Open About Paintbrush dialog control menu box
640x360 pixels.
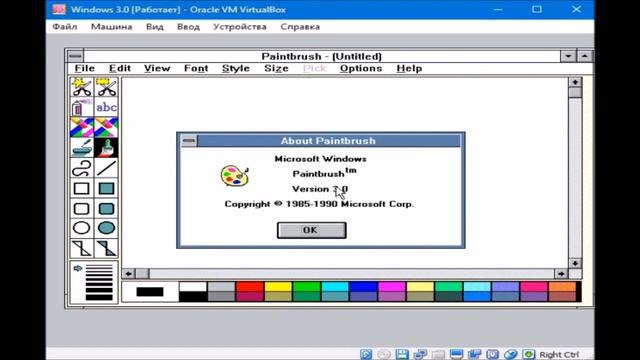click(189, 141)
